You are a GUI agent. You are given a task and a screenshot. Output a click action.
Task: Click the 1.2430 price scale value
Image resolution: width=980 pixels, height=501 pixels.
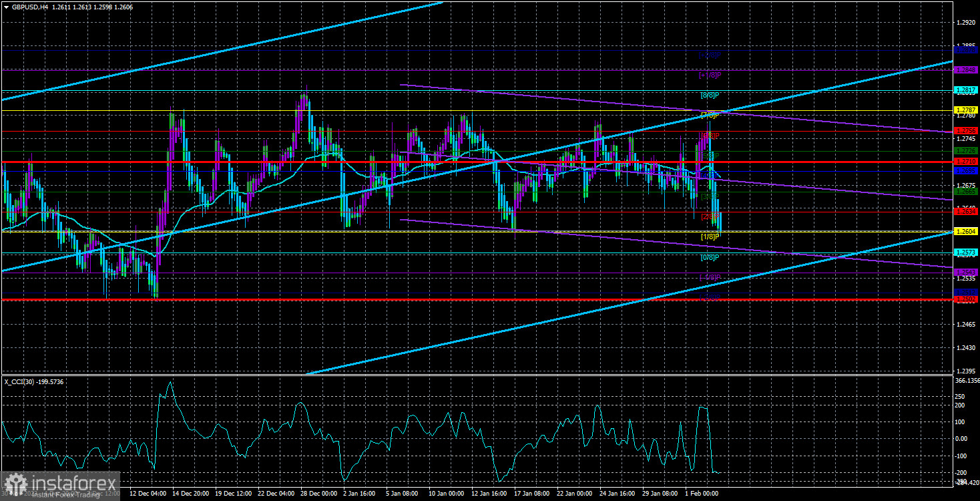[x=965, y=347]
